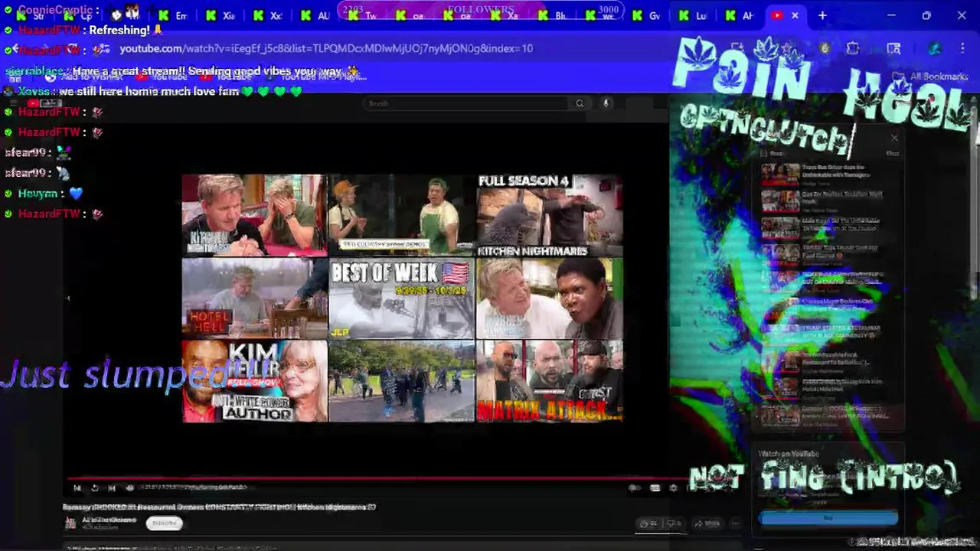Click the blue button under Watch on YouTube

(x=828, y=518)
